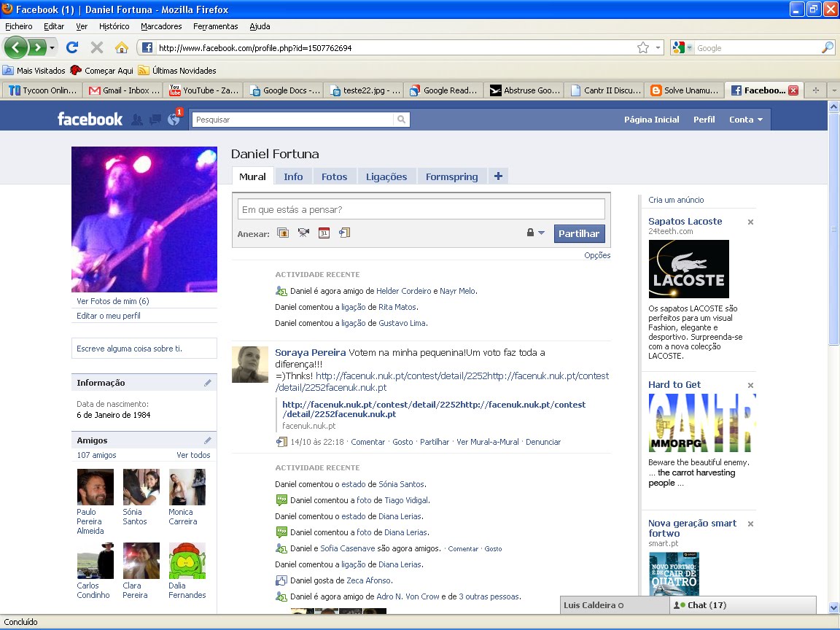The width and height of the screenshot is (840, 630).
Task: Open Últimas Novidades feed bookmark
Action: [177, 70]
